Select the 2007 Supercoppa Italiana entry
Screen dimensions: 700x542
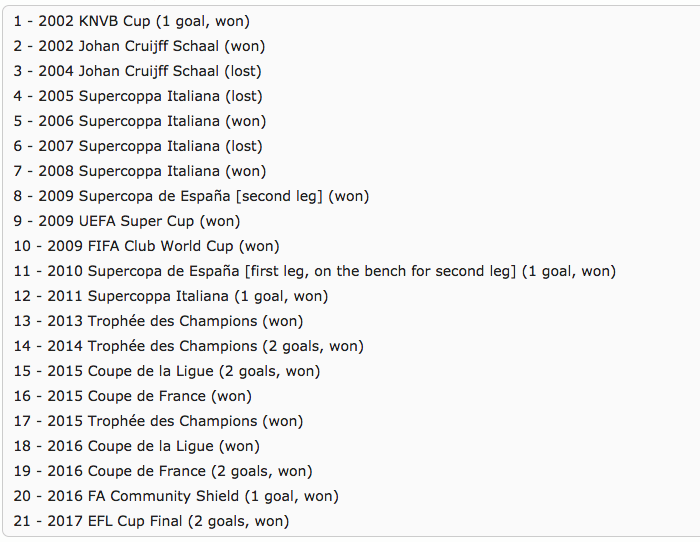[138, 146]
